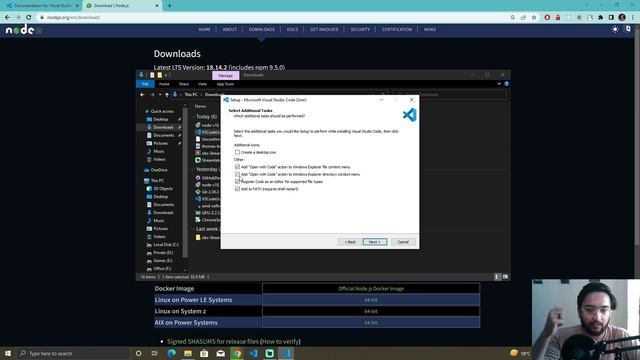Open GET INVOLVED in Node.js navigation
This screenshot has width=640, height=360.
(x=324, y=29)
